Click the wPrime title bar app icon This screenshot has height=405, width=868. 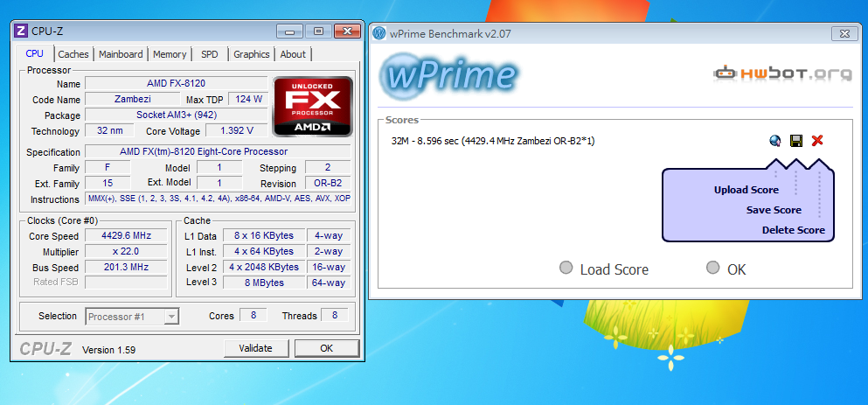pos(379,33)
